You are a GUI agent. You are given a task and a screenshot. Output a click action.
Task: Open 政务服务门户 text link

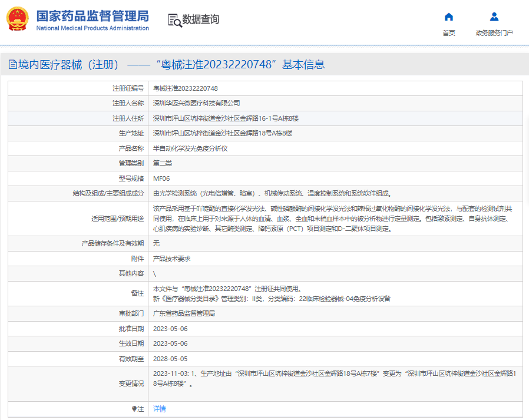(x=494, y=33)
